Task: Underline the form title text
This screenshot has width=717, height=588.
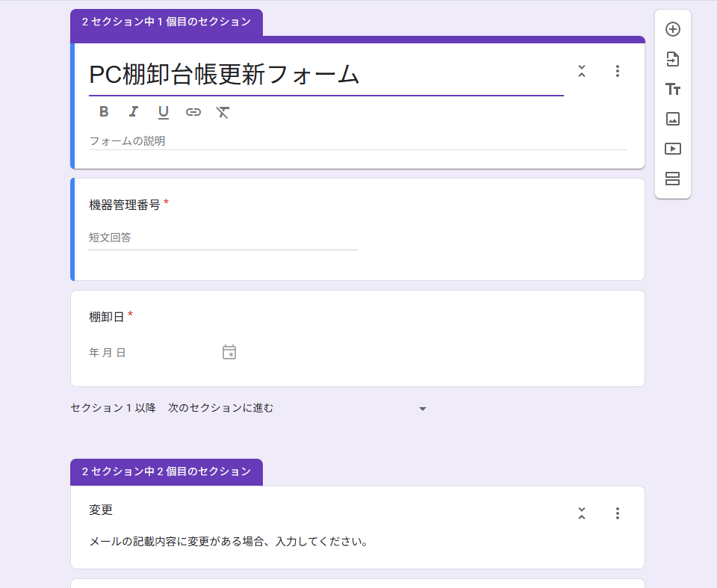Action: [164, 112]
